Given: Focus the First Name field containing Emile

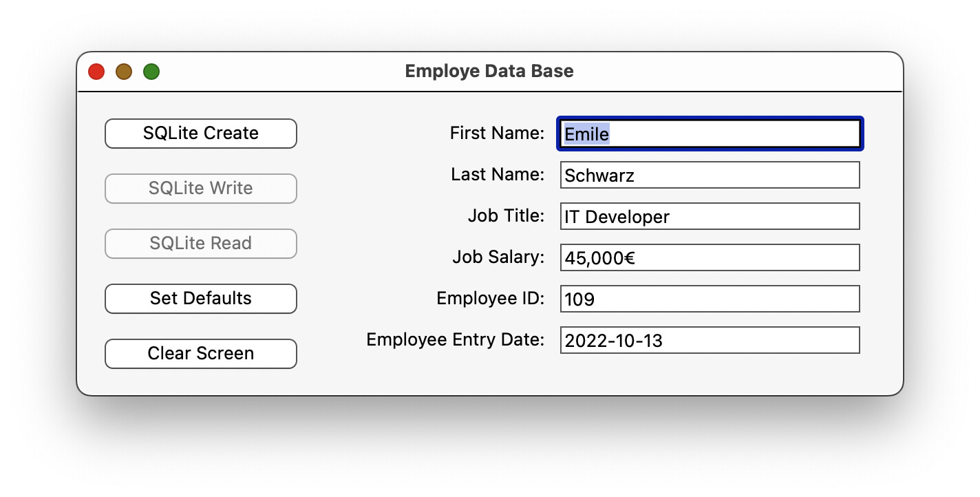Looking at the screenshot, I should pyautogui.click(x=710, y=134).
